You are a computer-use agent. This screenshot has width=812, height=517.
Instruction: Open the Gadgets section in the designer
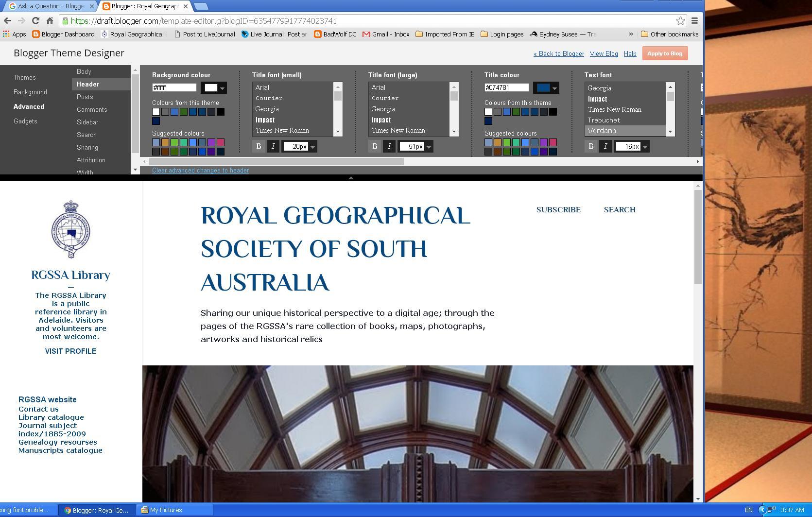[25, 121]
